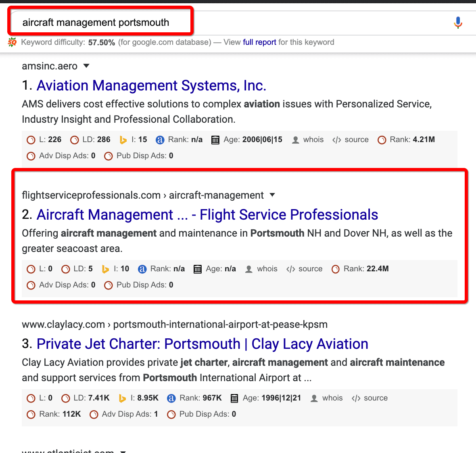Image resolution: width=476 pixels, height=453 pixels.
Task: Click the voice search microphone icon
Action: tap(458, 23)
